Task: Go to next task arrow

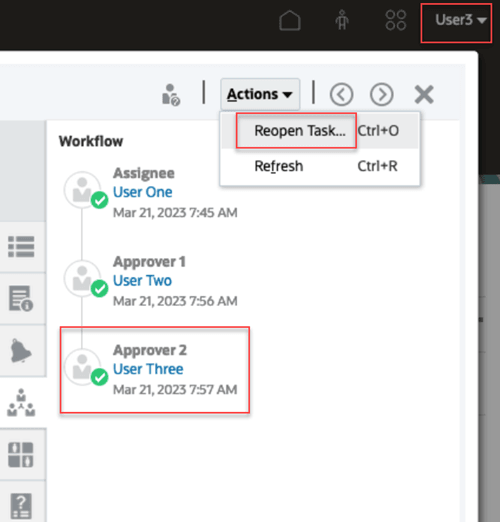Action: pyautogui.click(x=381, y=95)
